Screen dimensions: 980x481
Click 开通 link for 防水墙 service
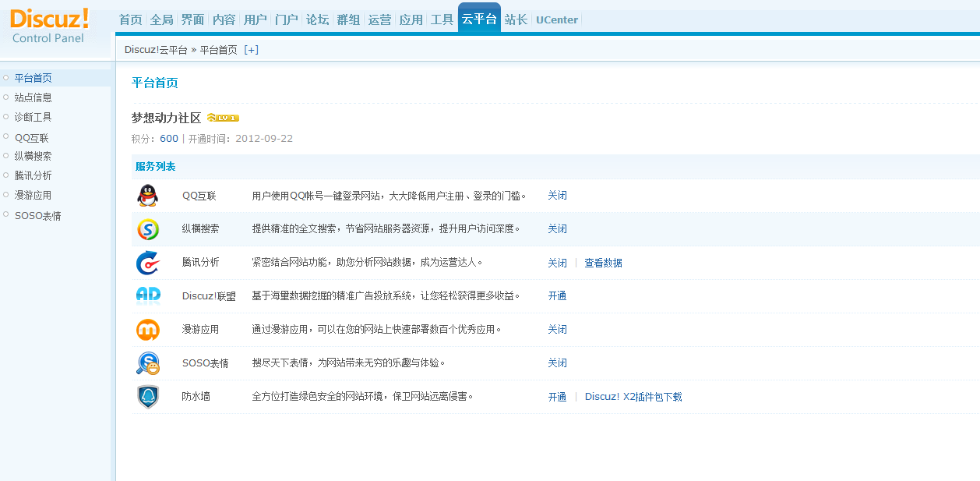click(x=557, y=397)
